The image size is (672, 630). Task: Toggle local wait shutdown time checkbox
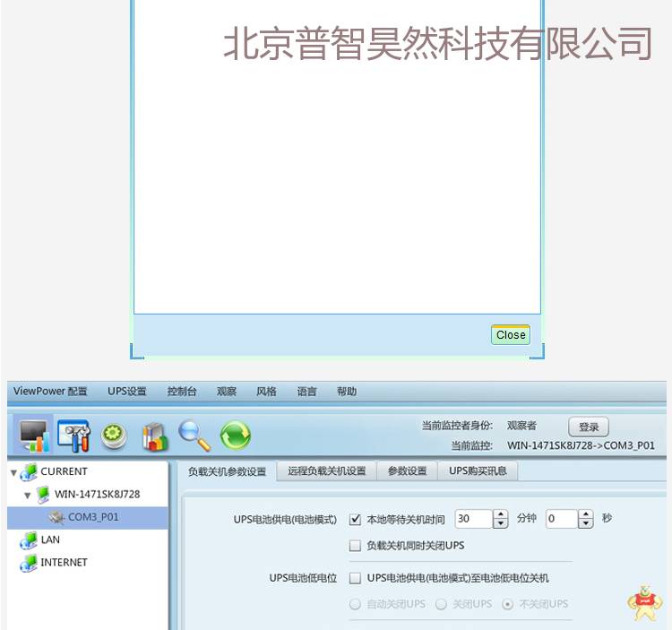tap(355, 520)
